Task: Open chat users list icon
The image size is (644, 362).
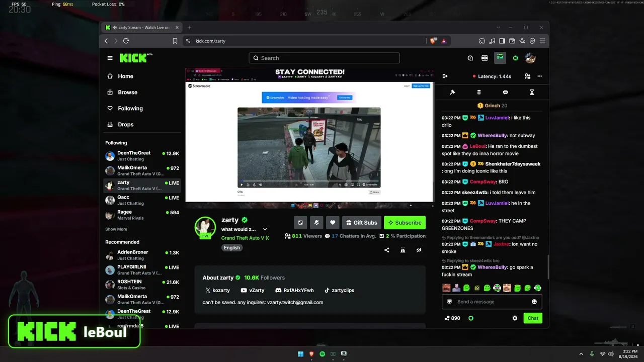Action: 527,76
